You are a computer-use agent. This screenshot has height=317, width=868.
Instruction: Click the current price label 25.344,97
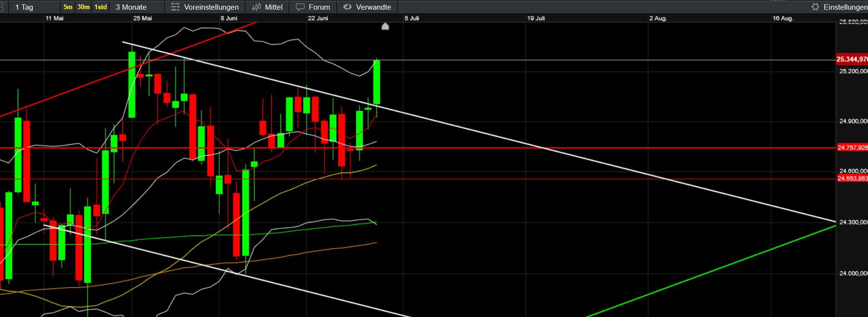pos(852,59)
